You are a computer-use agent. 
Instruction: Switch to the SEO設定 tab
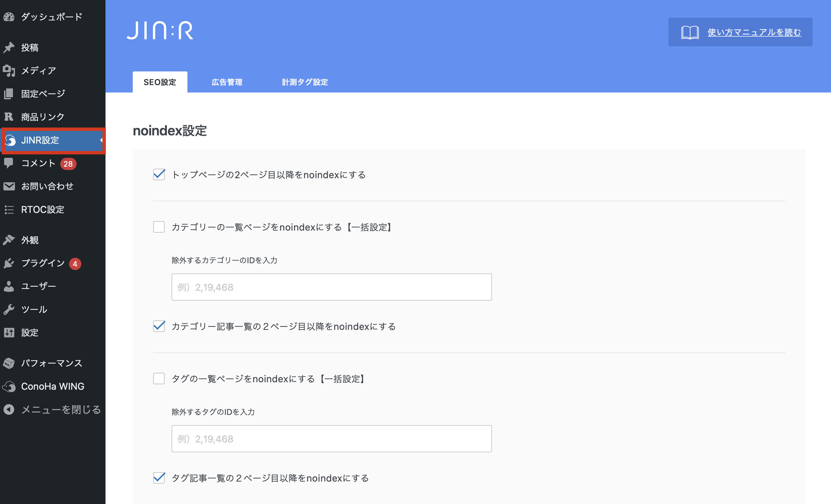[160, 82]
